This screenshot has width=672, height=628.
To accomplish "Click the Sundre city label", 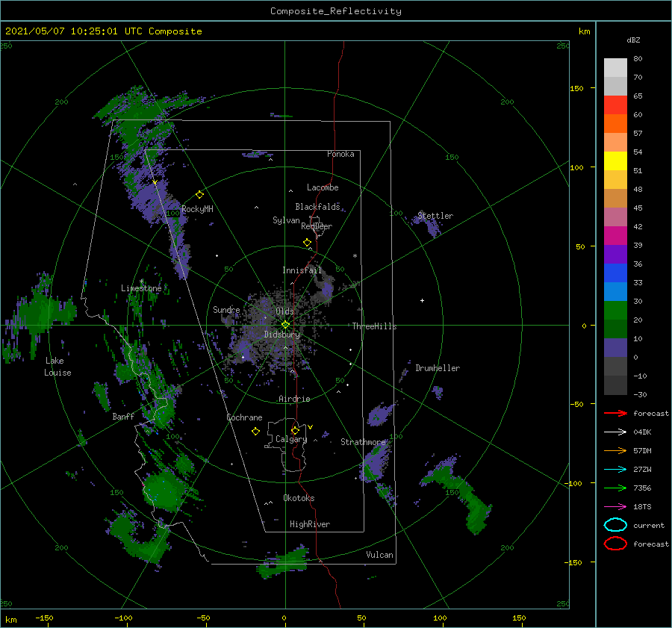I will 226,310.
